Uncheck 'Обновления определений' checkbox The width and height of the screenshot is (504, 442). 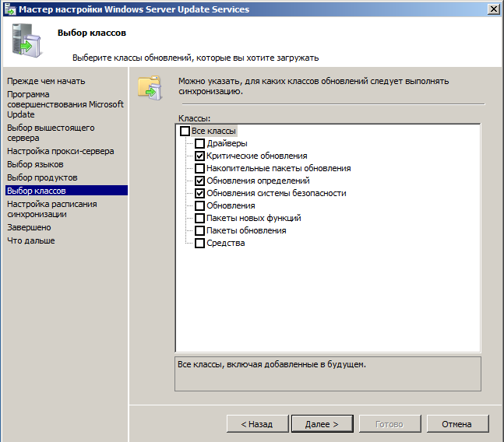199,181
